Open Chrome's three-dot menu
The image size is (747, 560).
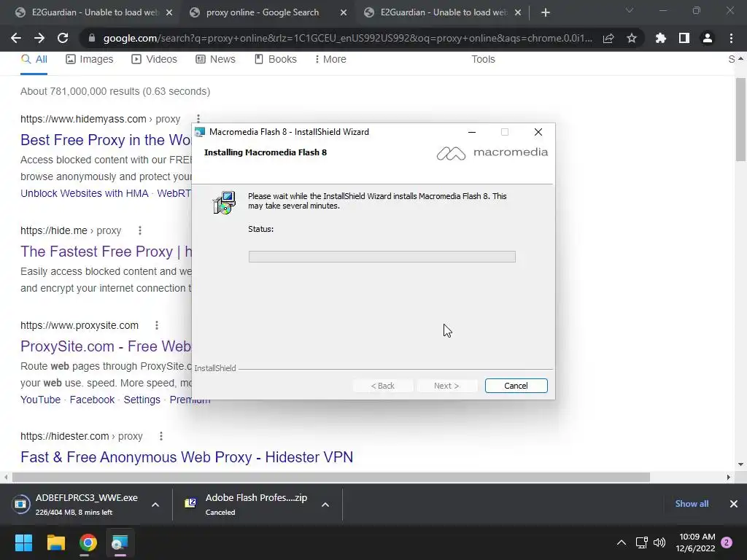coord(731,38)
